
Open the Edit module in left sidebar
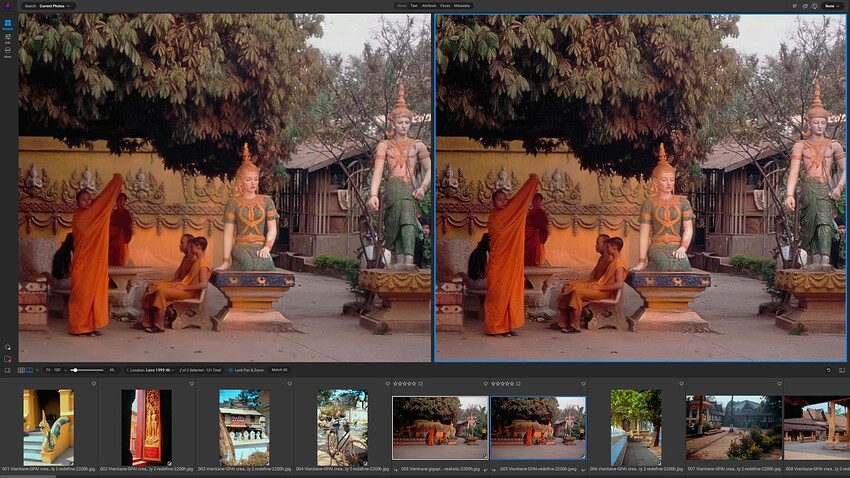(x=7, y=38)
